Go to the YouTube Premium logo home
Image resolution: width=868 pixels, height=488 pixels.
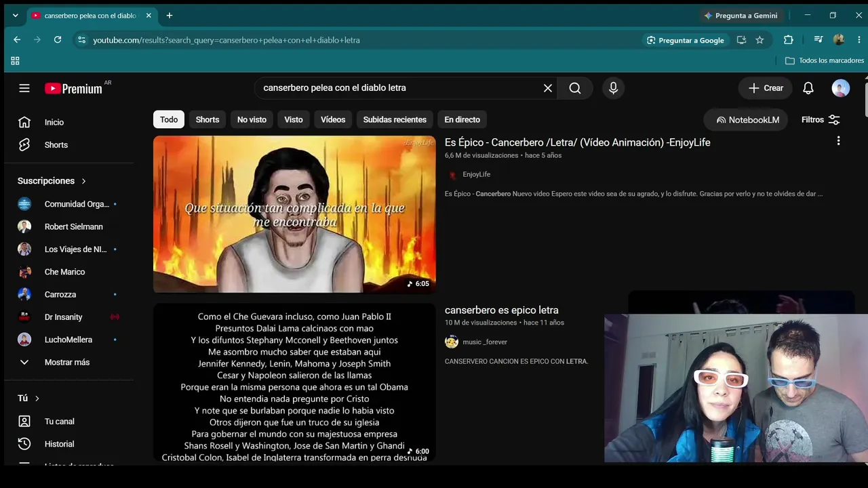[x=73, y=88]
